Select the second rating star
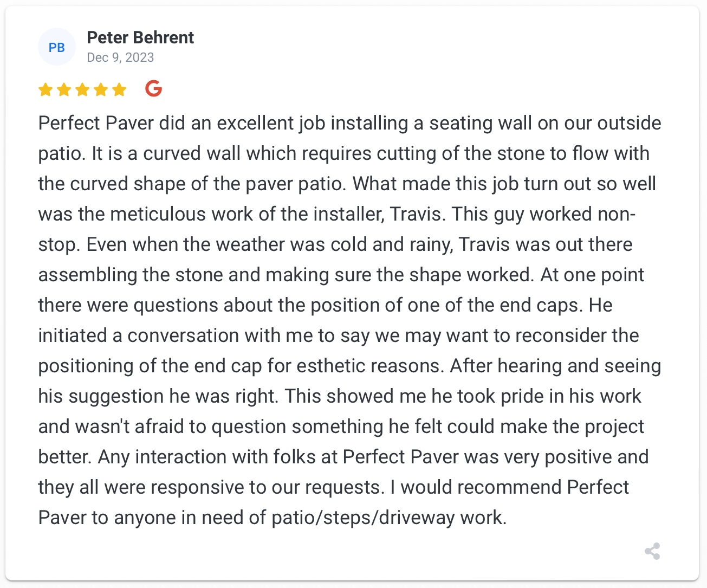The height and width of the screenshot is (588, 707). click(64, 89)
